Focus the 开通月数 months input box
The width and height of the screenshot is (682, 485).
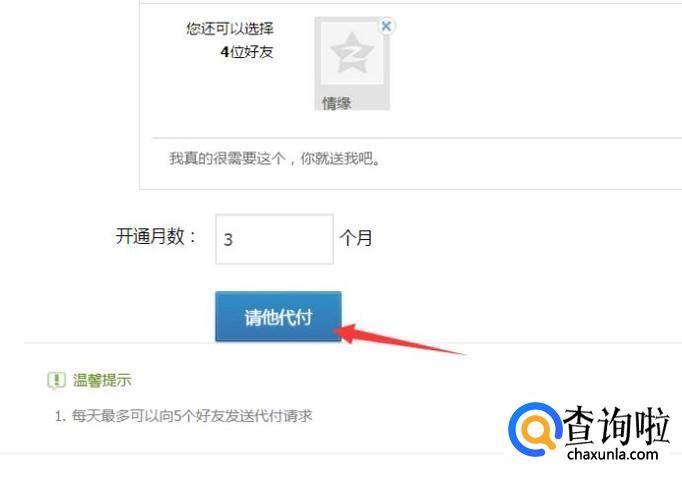coord(274,239)
